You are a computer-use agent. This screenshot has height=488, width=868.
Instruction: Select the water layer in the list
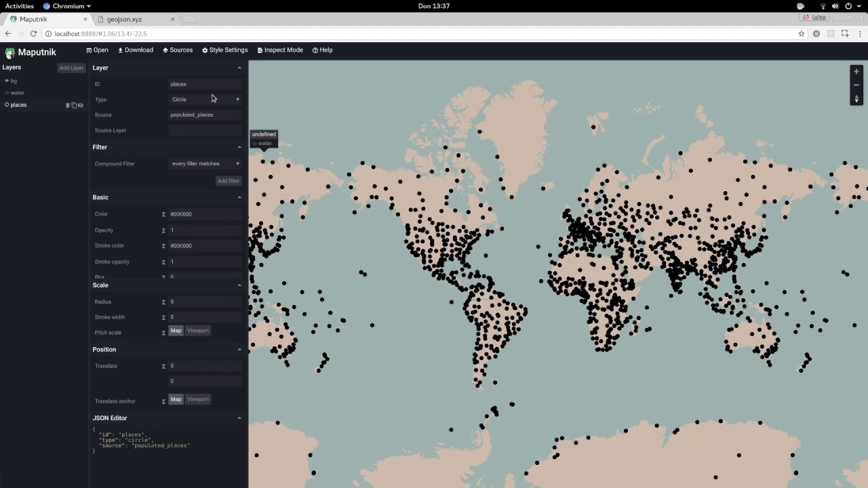click(x=44, y=93)
